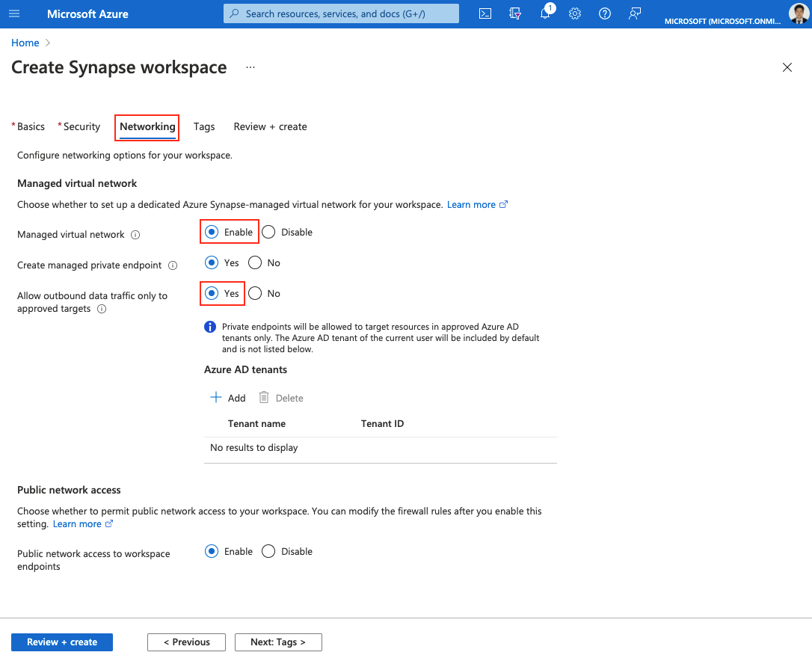Click the resources search bar
The width and height of the screenshot is (812, 667).
[340, 13]
